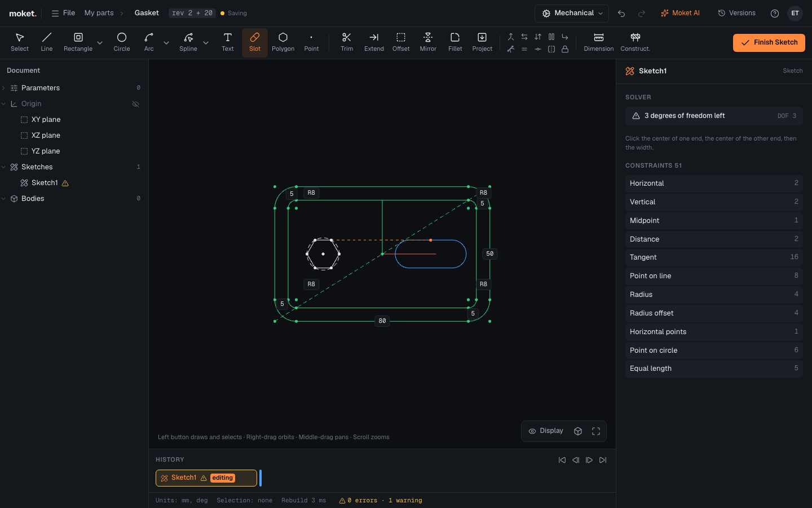Choose the Offset tool
812x508 pixels.
pyautogui.click(x=401, y=42)
